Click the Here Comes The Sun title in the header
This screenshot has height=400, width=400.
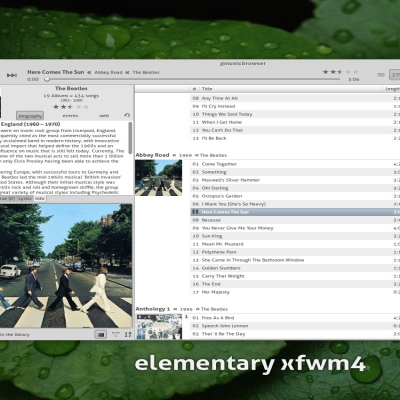click(56, 72)
